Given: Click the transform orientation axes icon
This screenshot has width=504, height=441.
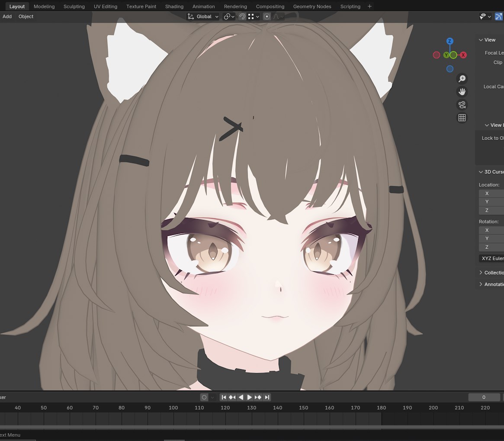Looking at the screenshot, I should click(x=190, y=16).
